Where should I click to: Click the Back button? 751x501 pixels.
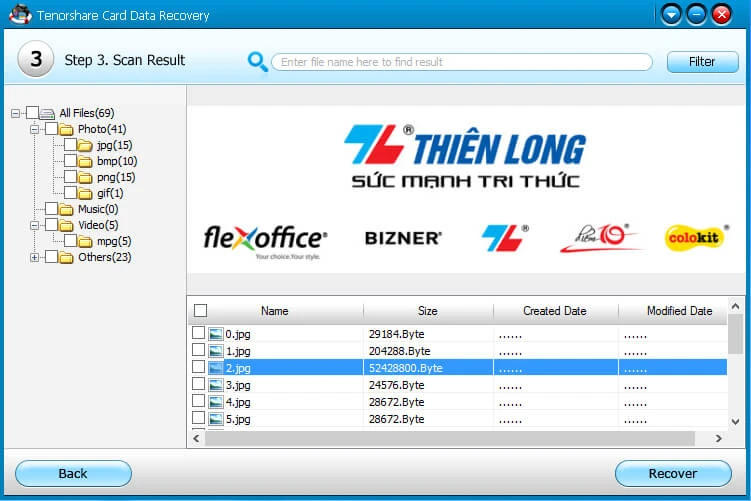click(73, 474)
